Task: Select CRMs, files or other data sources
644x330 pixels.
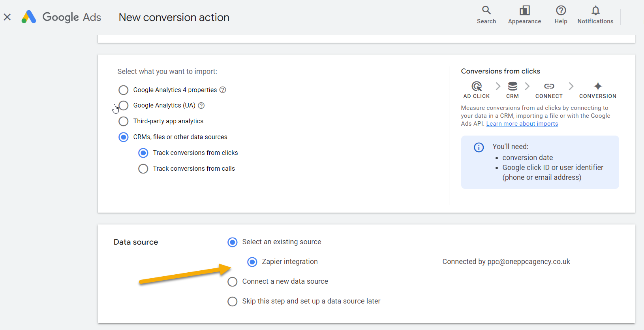Action: coord(123,137)
